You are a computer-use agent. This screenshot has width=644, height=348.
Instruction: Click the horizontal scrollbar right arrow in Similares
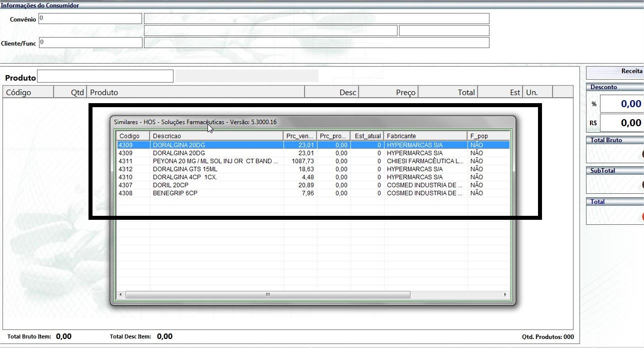[505, 294]
